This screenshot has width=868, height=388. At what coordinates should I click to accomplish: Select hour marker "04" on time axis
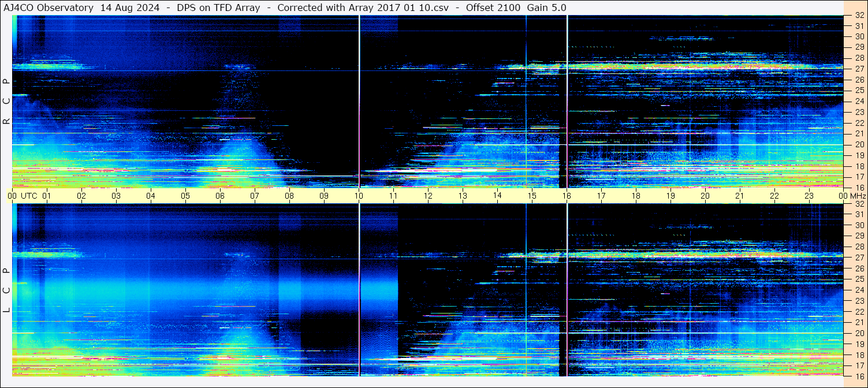151,196
